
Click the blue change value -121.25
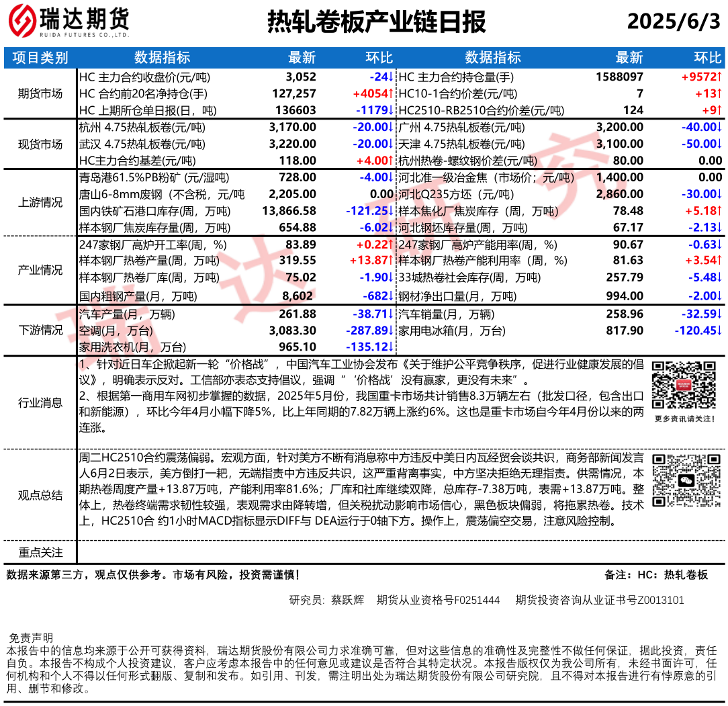pos(370,211)
